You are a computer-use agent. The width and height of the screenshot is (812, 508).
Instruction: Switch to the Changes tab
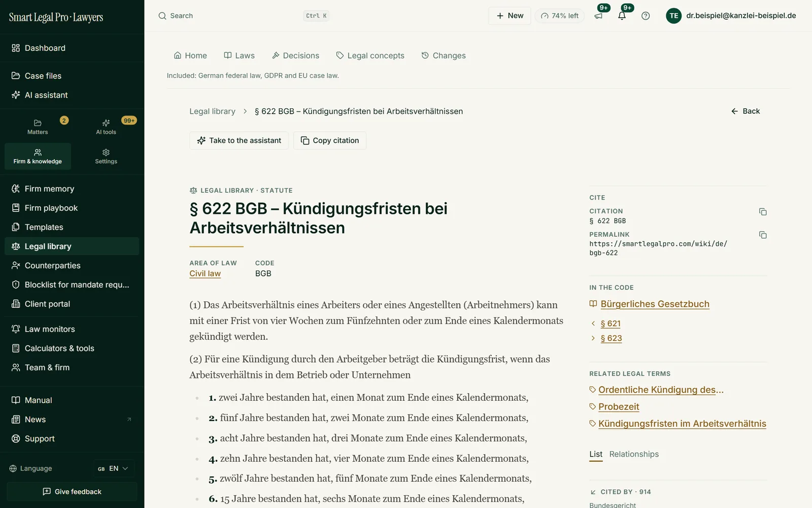[x=444, y=55]
